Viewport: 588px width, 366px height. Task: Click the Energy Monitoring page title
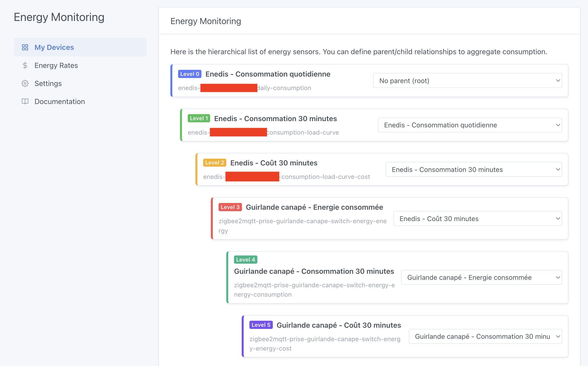(x=206, y=21)
